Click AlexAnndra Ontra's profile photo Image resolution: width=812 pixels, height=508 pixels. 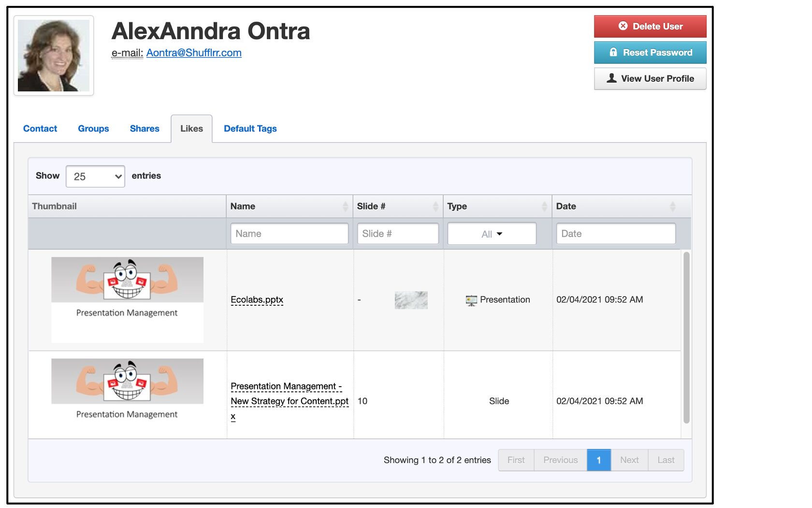[x=54, y=56]
